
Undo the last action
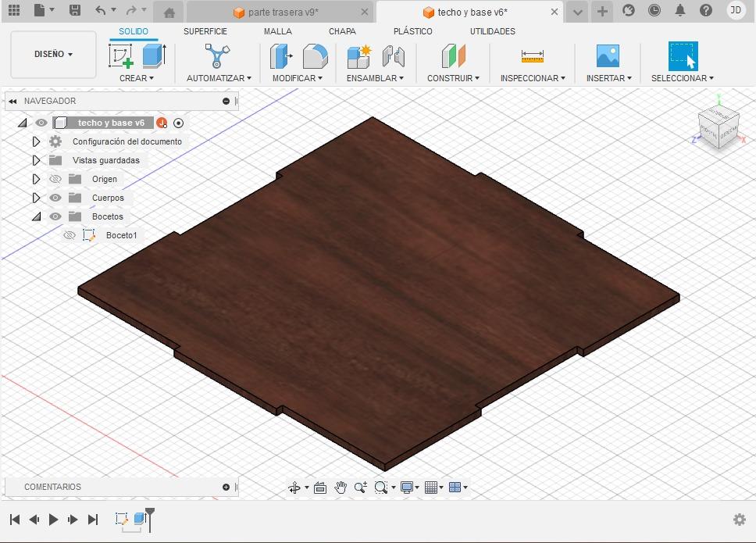click(x=100, y=10)
